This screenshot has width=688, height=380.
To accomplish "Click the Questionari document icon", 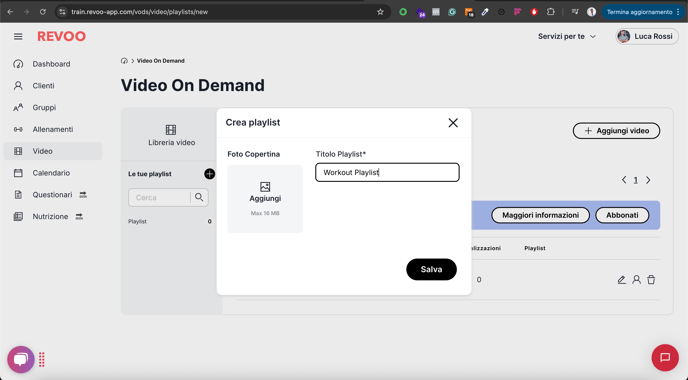I will [18, 195].
